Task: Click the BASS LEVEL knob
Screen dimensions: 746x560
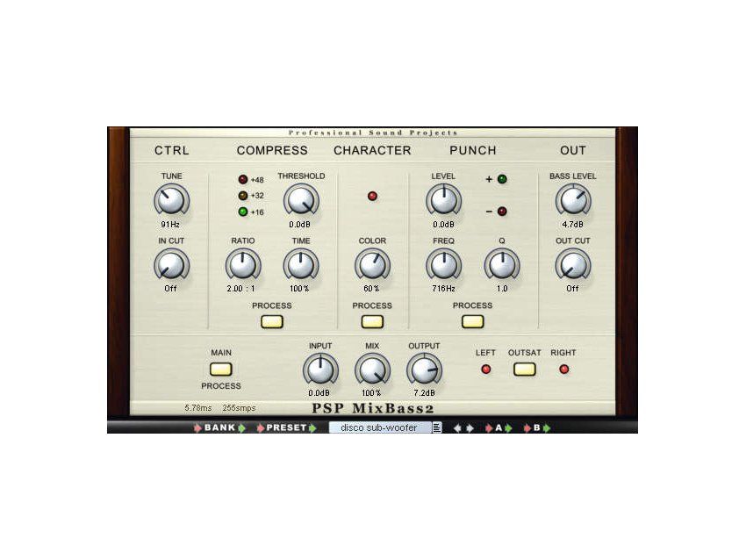Action: [x=573, y=200]
